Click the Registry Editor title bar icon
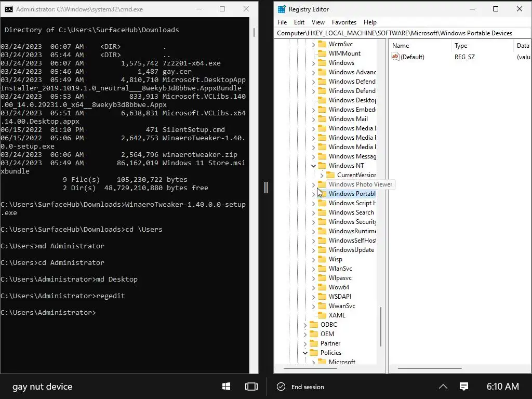Image resolution: width=532 pixels, height=399 pixels. click(x=282, y=9)
